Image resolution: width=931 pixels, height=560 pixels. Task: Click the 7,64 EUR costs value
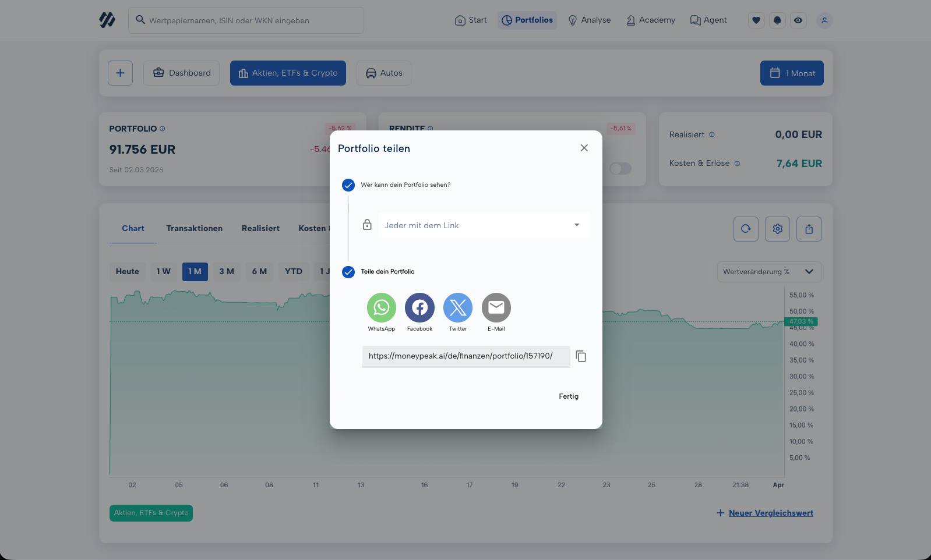pos(799,164)
